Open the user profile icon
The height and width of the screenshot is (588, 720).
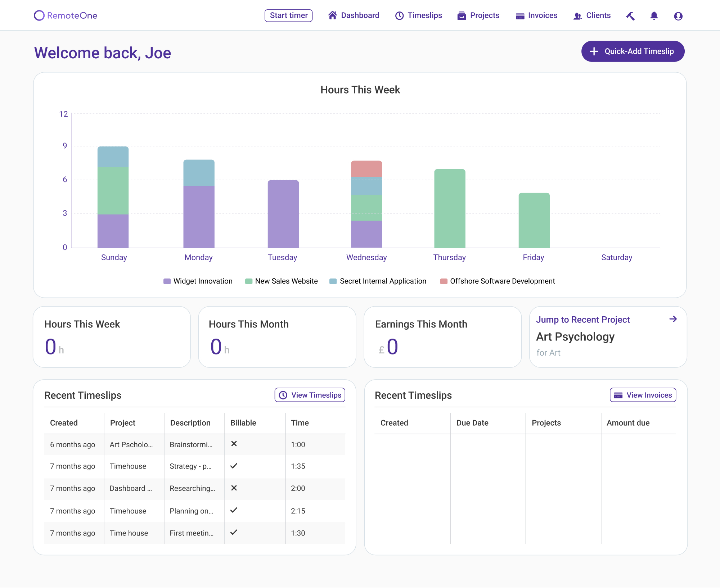678,16
